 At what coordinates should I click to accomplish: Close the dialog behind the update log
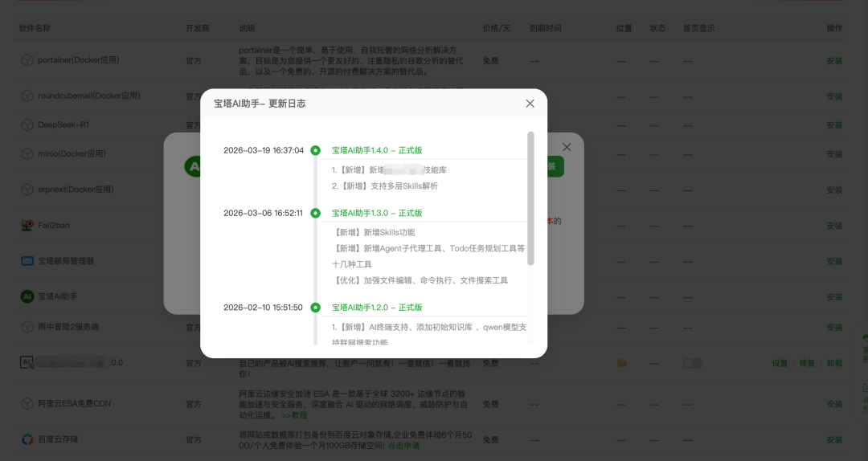[x=567, y=147]
